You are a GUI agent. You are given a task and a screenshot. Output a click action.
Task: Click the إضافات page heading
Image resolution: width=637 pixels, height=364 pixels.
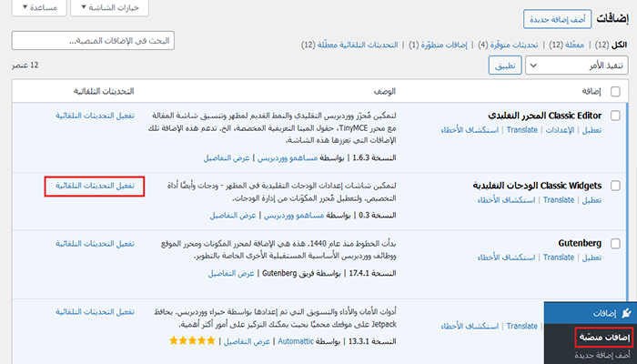click(x=612, y=19)
